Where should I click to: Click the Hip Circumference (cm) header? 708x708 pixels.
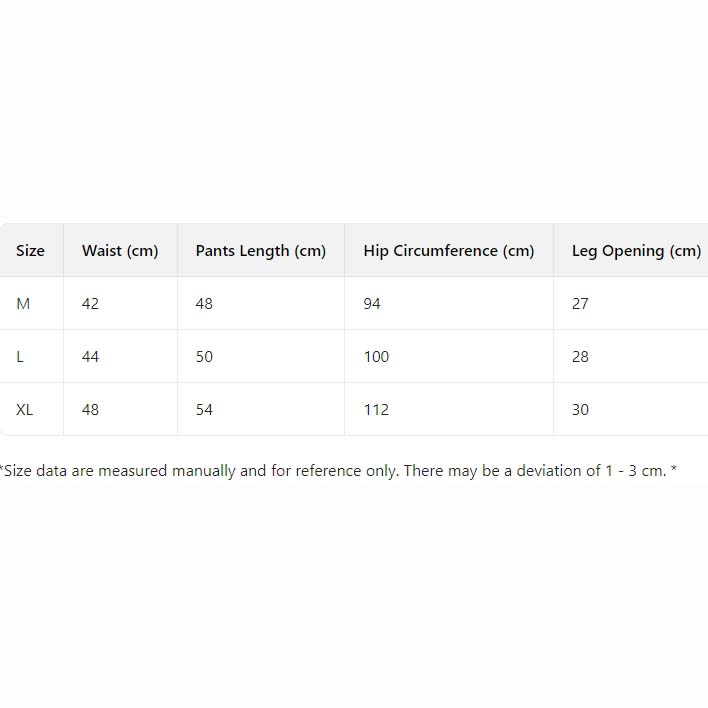(448, 251)
